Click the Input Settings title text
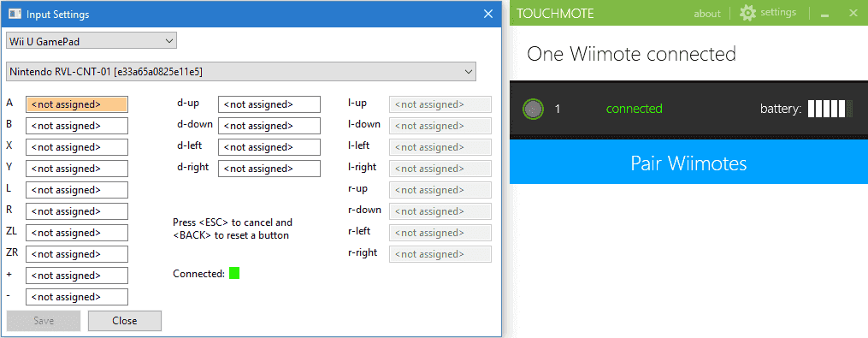 pyautogui.click(x=57, y=15)
